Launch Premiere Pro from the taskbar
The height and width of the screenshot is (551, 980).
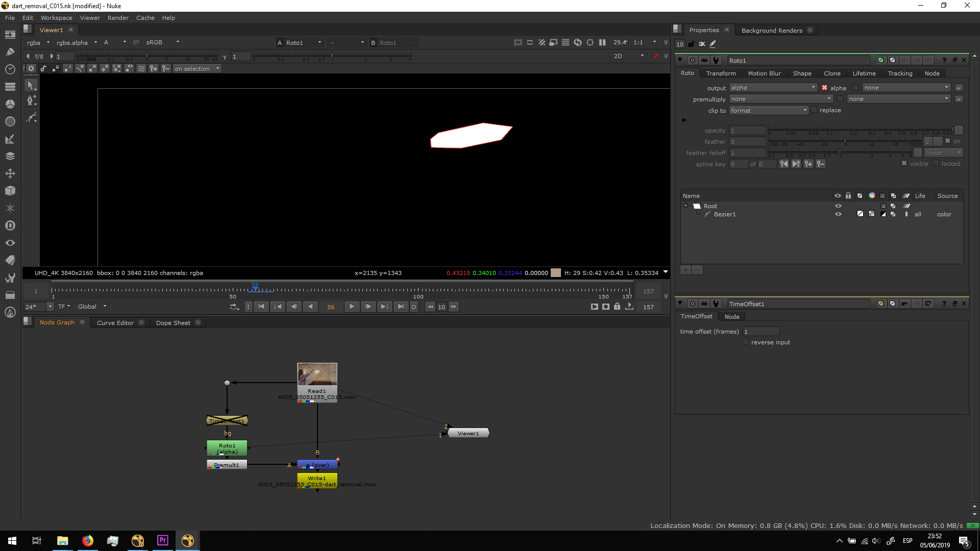tap(163, 540)
